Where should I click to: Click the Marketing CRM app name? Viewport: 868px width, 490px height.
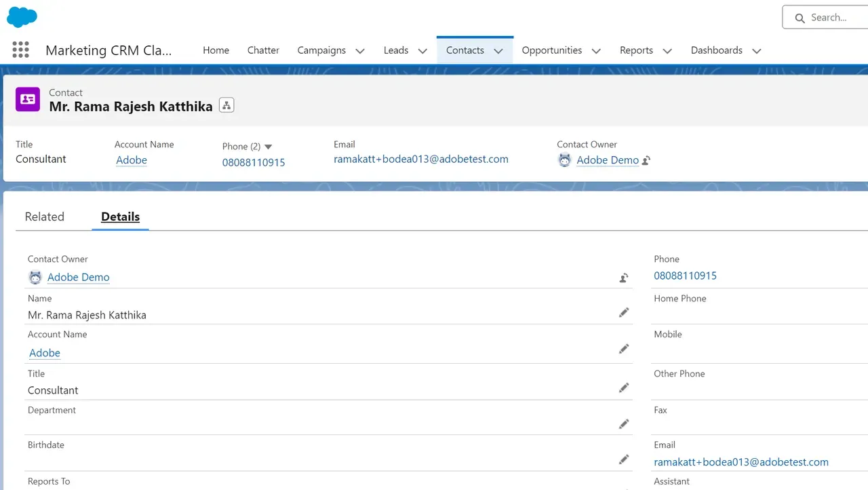coord(108,50)
